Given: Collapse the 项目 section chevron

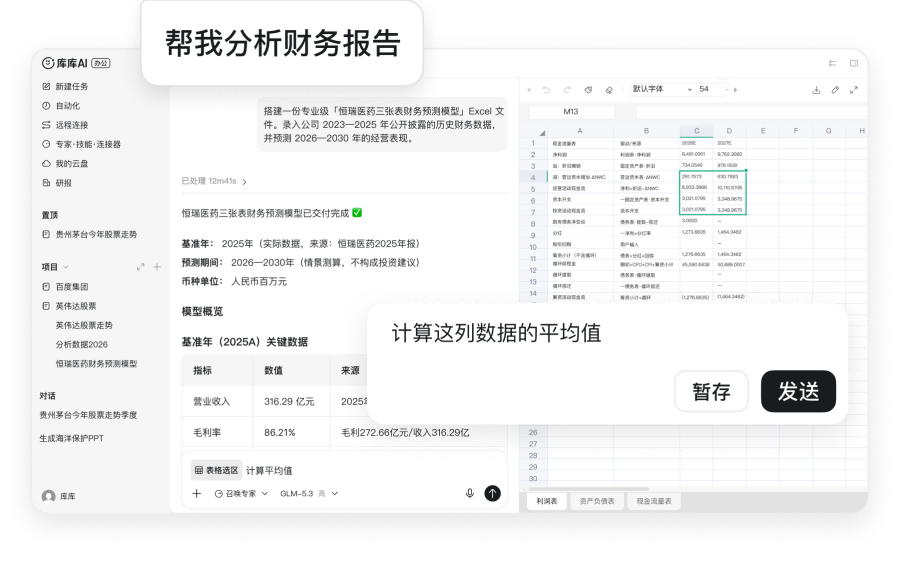Looking at the screenshot, I should [x=65, y=267].
